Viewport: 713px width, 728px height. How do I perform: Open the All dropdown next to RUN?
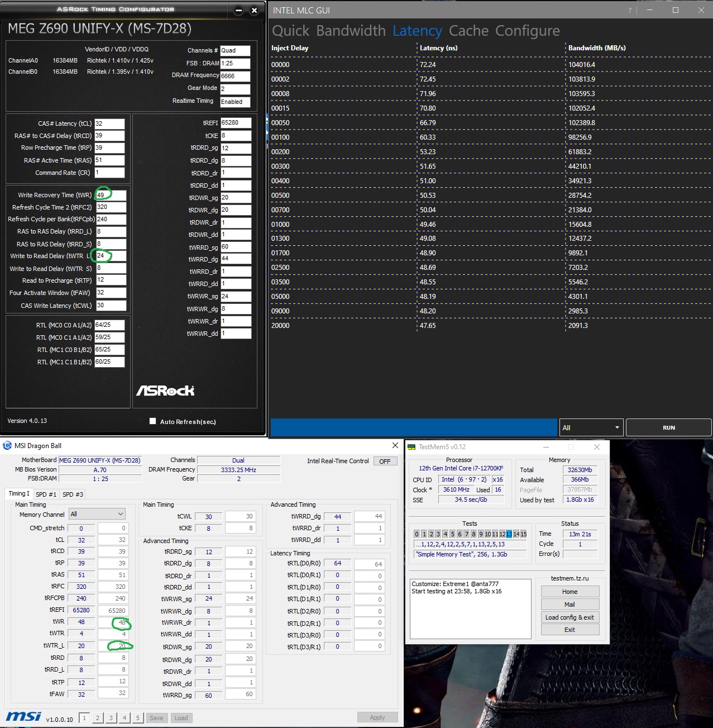pos(591,427)
